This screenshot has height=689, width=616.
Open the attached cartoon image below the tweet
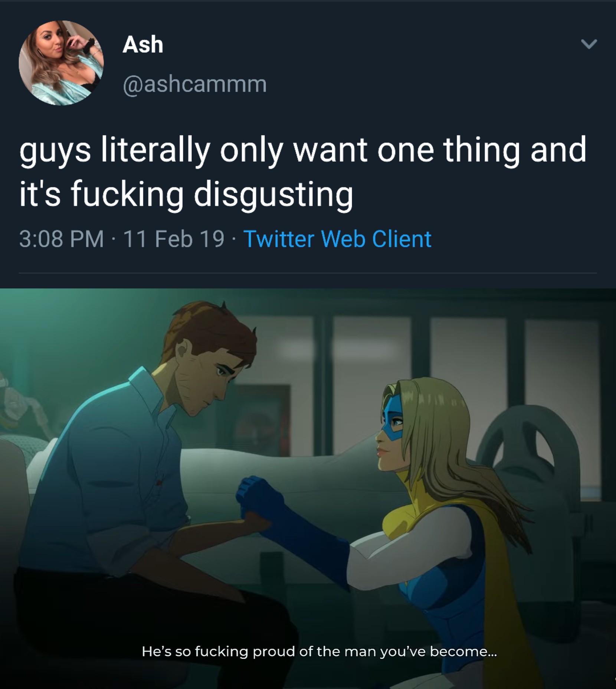tap(308, 489)
